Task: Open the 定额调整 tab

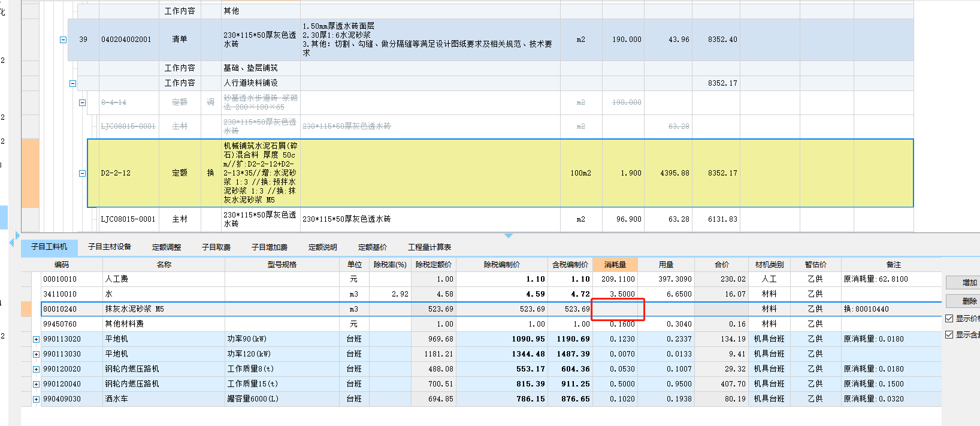Action: [167, 247]
